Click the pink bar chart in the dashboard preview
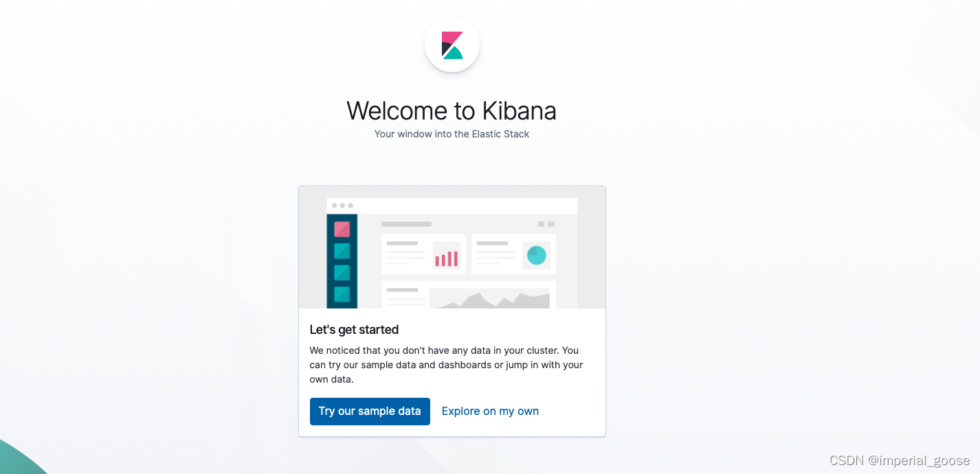The height and width of the screenshot is (474, 980). (445, 256)
